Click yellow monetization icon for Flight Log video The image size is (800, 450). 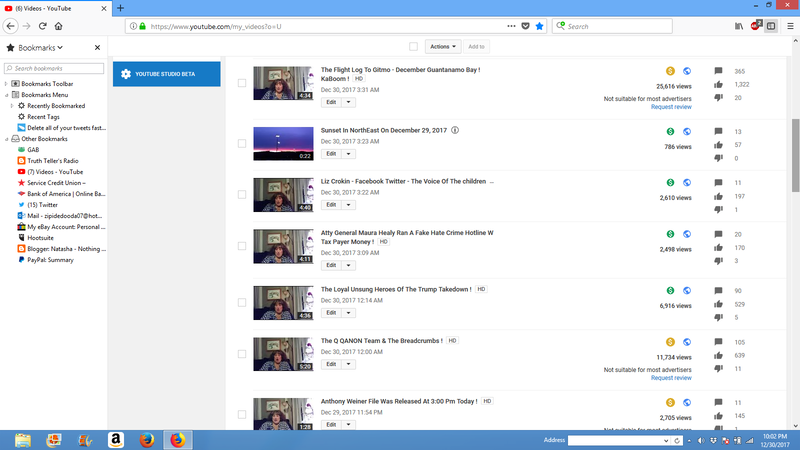(x=670, y=72)
